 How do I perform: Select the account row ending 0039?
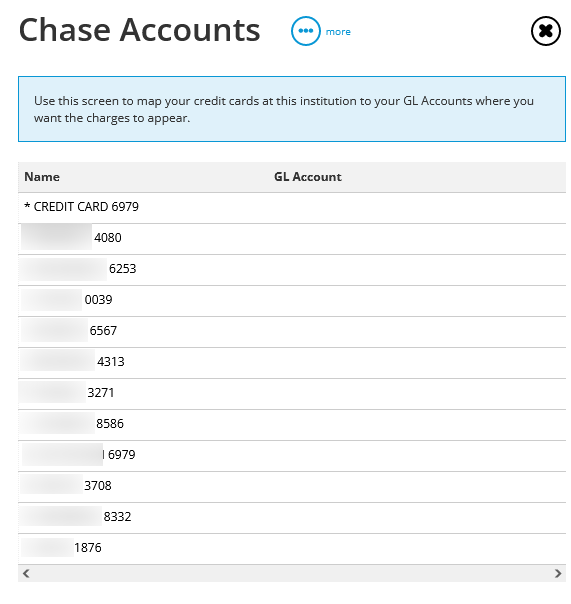(x=292, y=300)
